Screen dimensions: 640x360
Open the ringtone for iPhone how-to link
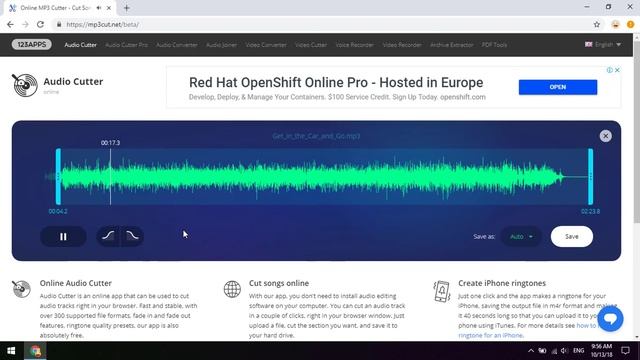pos(491,335)
